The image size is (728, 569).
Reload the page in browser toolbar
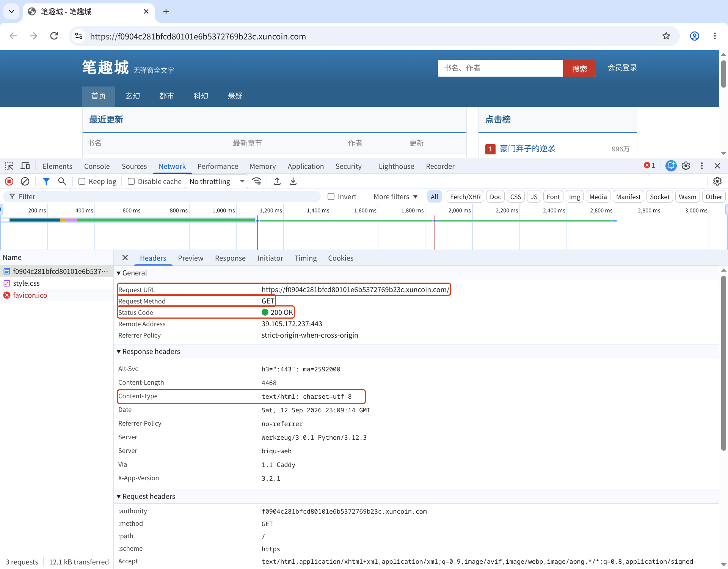coord(54,36)
